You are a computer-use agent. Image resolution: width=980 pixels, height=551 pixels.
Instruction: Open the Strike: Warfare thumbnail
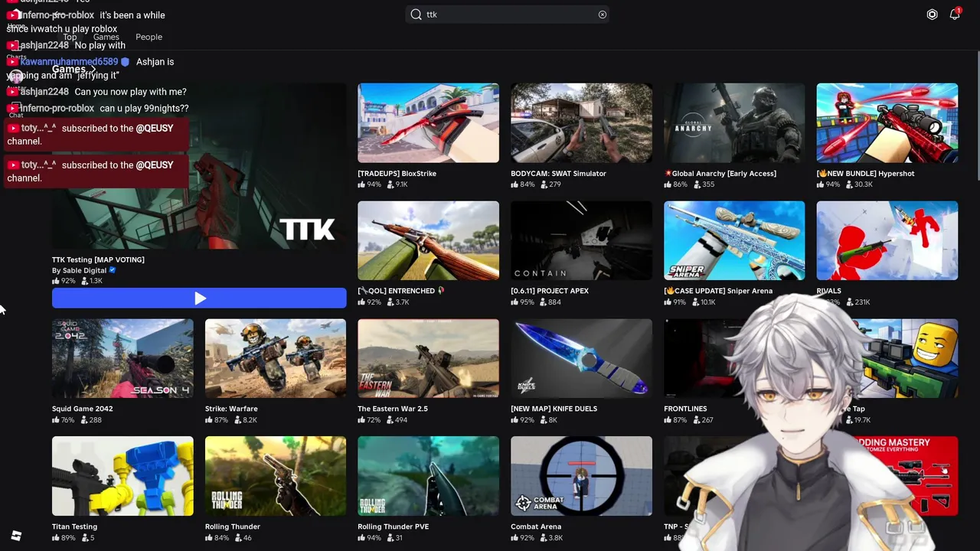[275, 358]
